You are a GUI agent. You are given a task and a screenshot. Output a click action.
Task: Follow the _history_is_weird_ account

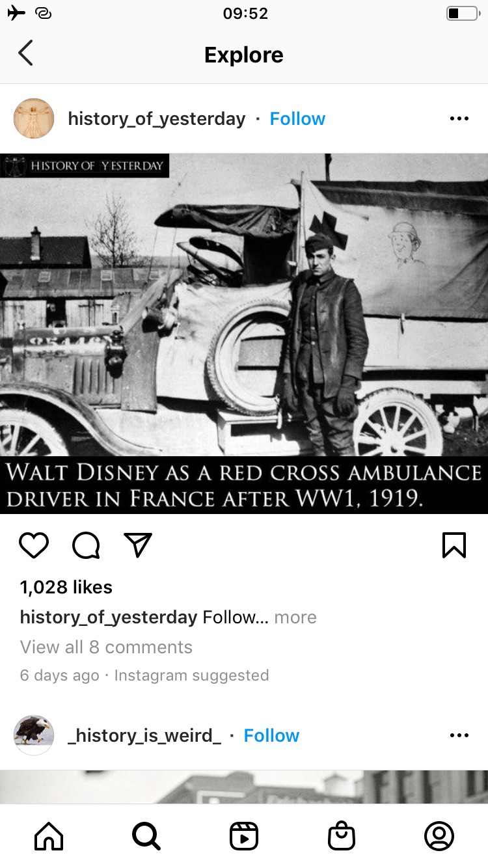tap(271, 735)
